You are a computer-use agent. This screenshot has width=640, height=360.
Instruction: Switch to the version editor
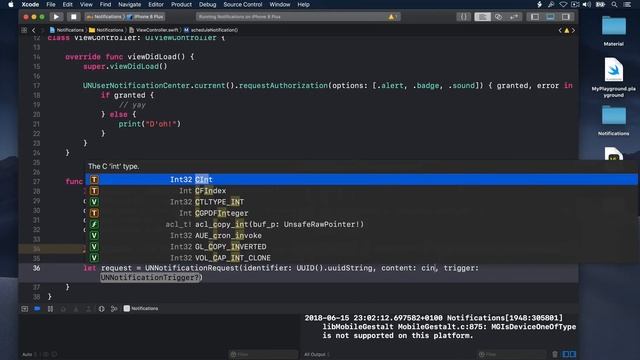click(x=513, y=17)
